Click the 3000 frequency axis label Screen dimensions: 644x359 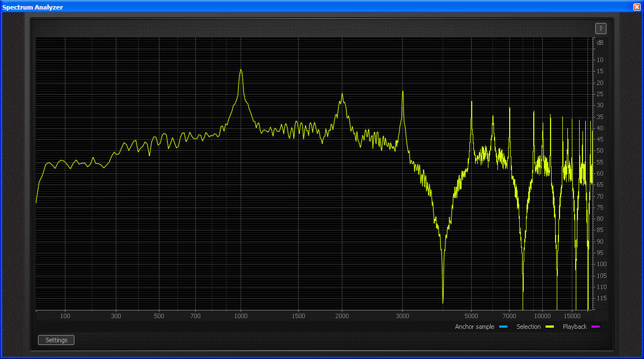pyautogui.click(x=402, y=316)
